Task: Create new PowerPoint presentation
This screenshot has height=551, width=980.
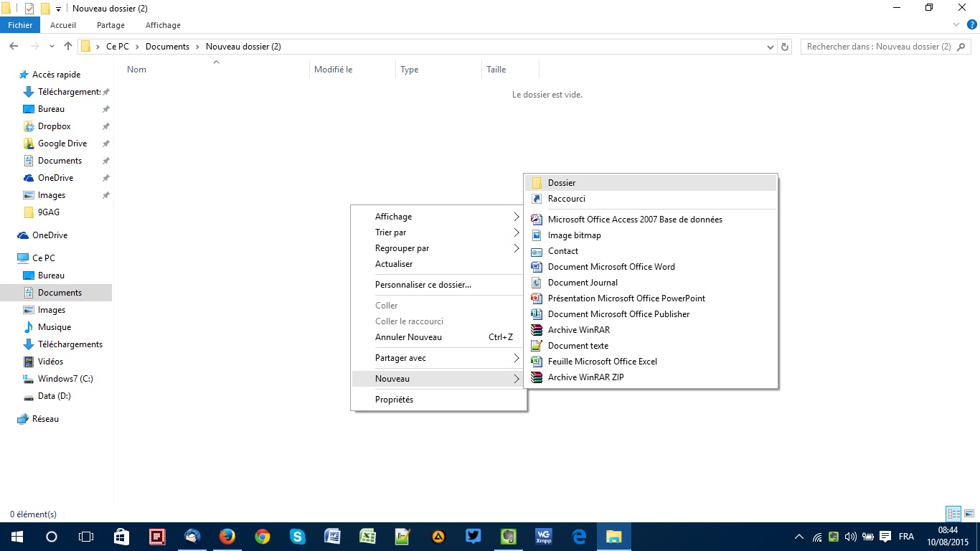Action: (651, 298)
